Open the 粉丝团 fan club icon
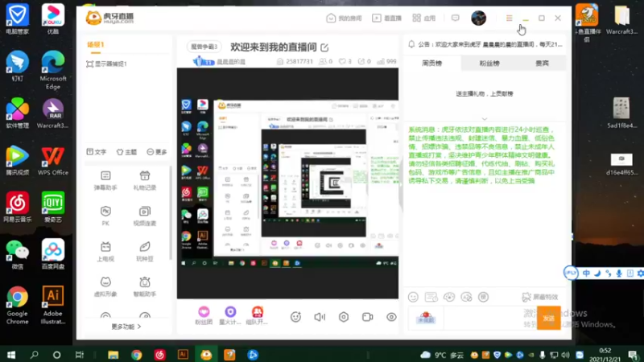The width and height of the screenshot is (644, 362). (204, 315)
